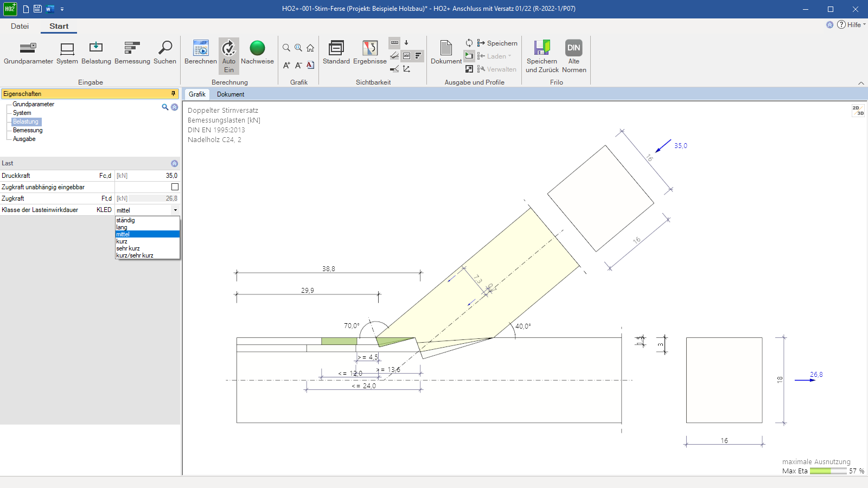Open Nachweise green status button
868x488 pixels.
point(257,53)
